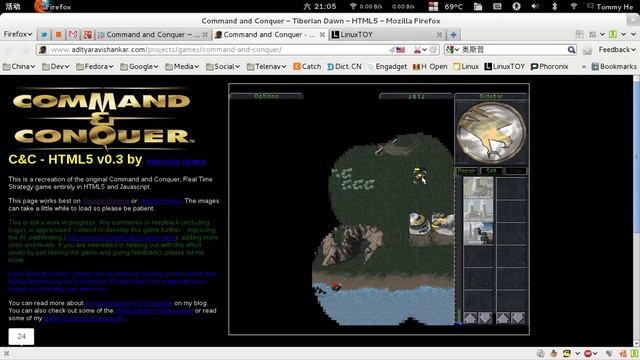640x360 pixels.
Task: Click the site identity icon in address bar
Action: [42, 50]
